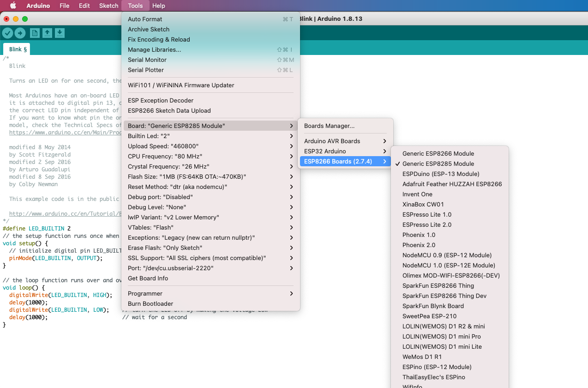The height and width of the screenshot is (388, 588).
Task: Expand the CPU Frequency "80 MHz" submenu
Action: click(210, 156)
